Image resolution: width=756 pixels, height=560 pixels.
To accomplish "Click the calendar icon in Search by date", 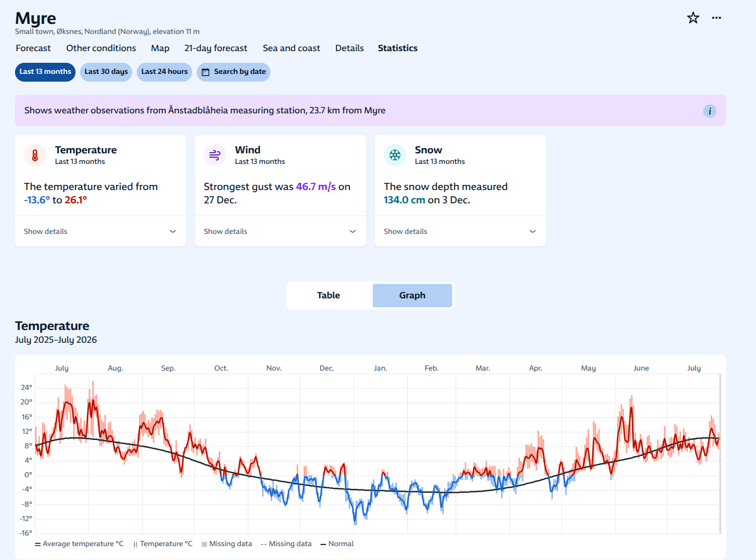I will pyautogui.click(x=206, y=72).
